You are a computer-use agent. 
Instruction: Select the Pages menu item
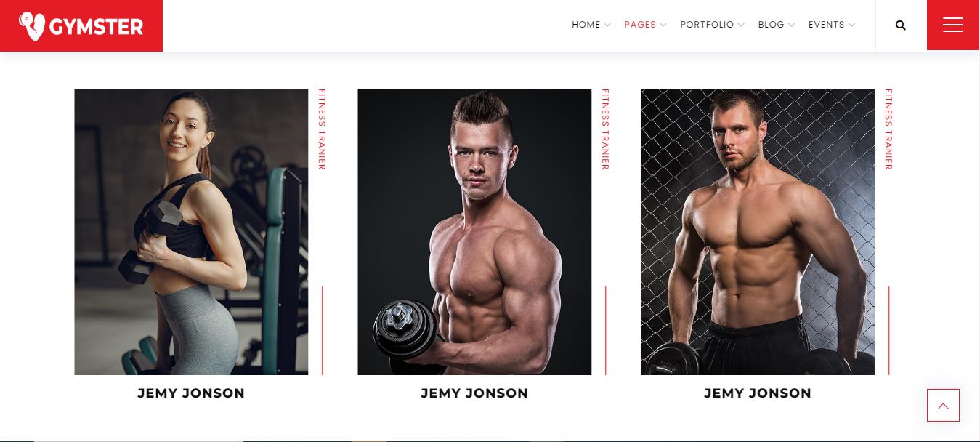[640, 25]
